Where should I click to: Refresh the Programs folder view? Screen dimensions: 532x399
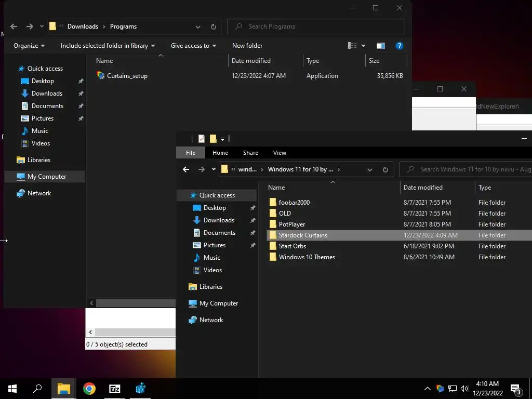click(x=213, y=26)
